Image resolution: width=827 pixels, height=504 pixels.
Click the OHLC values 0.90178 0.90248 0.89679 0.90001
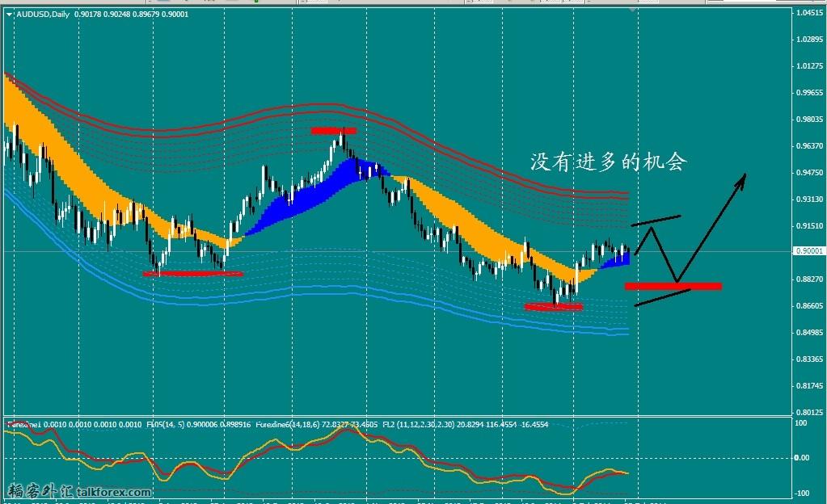131,15
